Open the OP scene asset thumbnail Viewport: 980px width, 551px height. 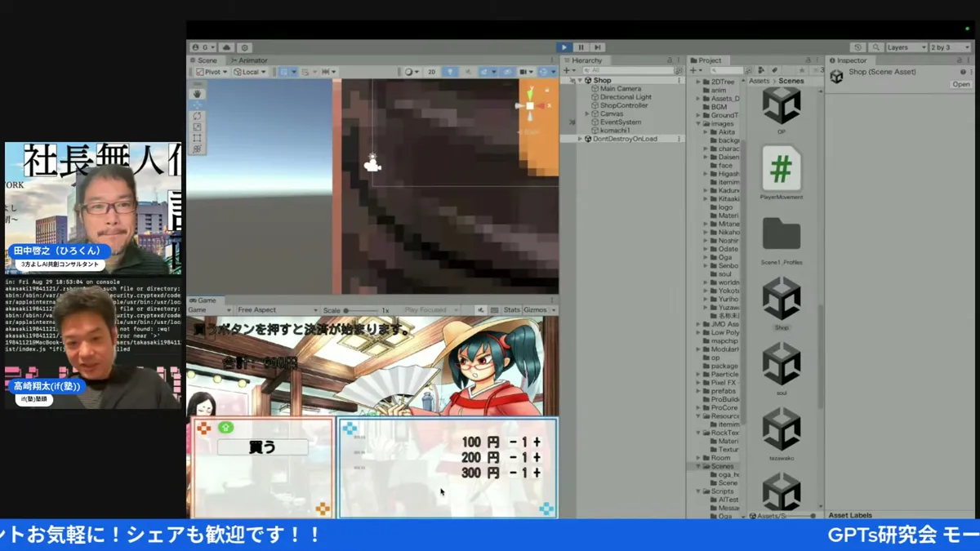782,105
